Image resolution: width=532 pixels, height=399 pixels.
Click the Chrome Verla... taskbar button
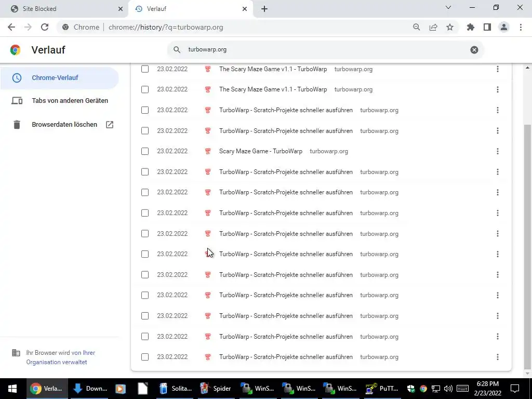click(x=46, y=389)
